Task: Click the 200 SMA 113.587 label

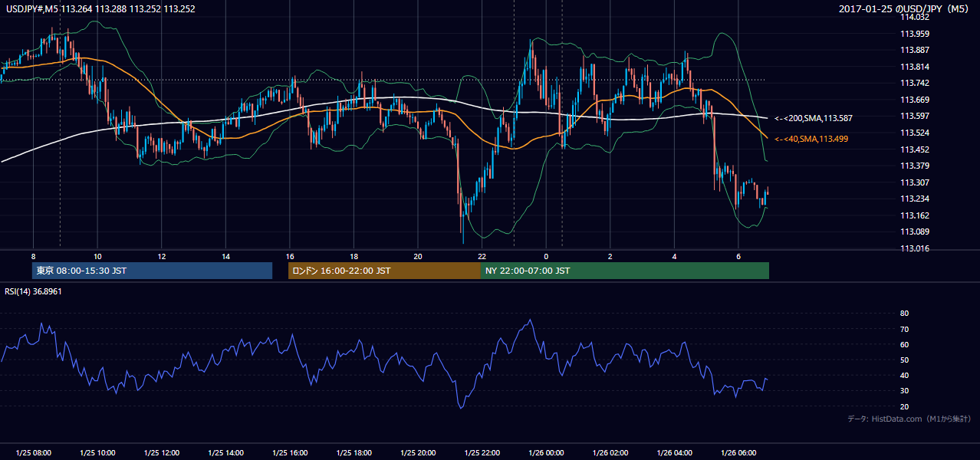Action: tap(813, 119)
